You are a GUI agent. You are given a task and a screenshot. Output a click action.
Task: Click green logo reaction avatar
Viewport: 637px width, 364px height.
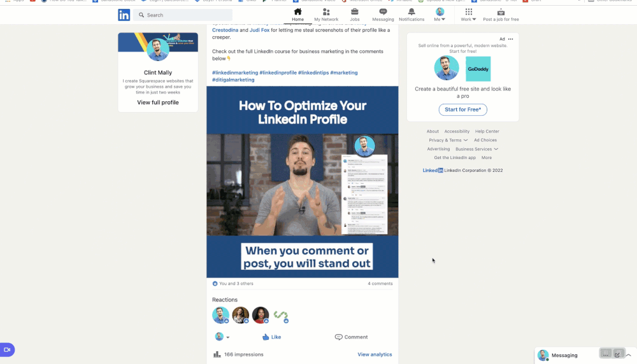[x=281, y=315]
